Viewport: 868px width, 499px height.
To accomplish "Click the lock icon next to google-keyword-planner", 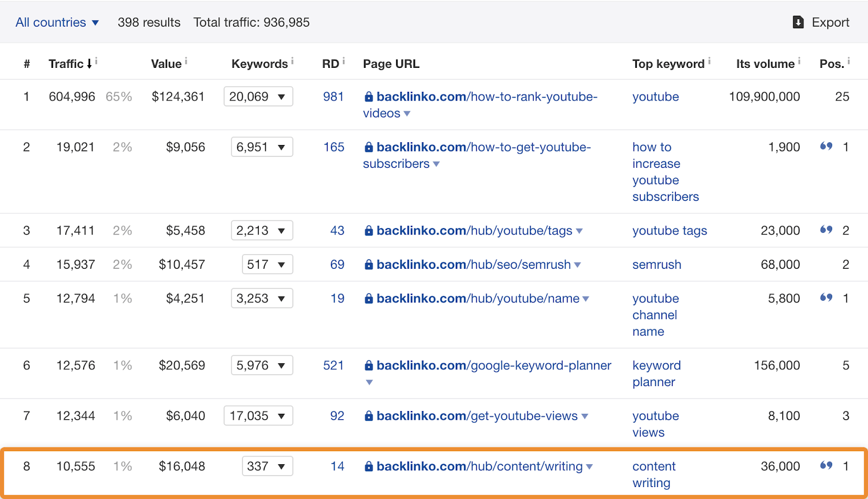I will click(368, 365).
